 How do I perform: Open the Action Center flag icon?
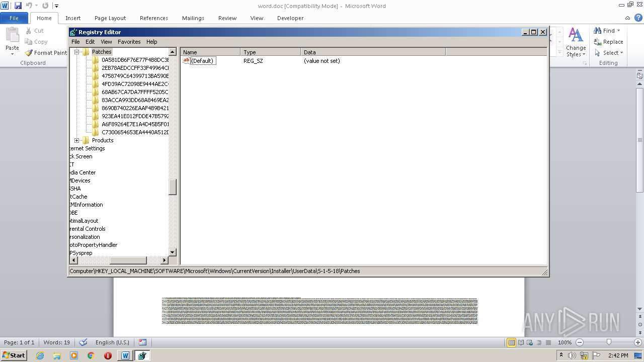coord(596,355)
